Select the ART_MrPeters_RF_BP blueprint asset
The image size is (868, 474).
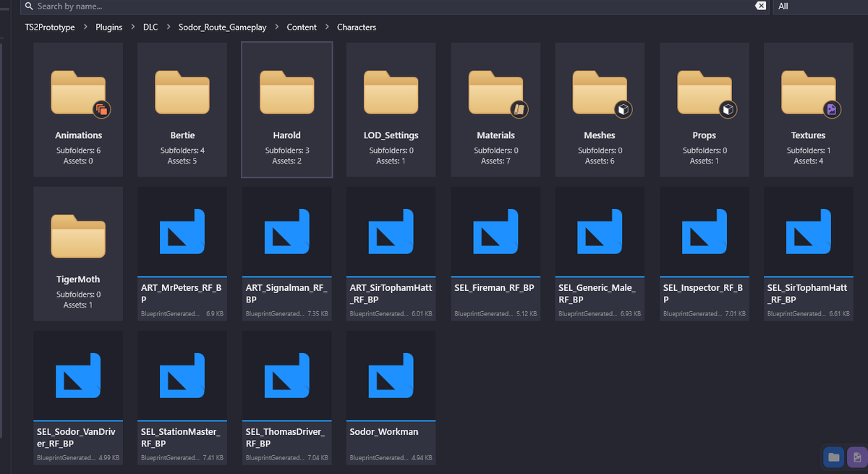pyautogui.click(x=182, y=254)
